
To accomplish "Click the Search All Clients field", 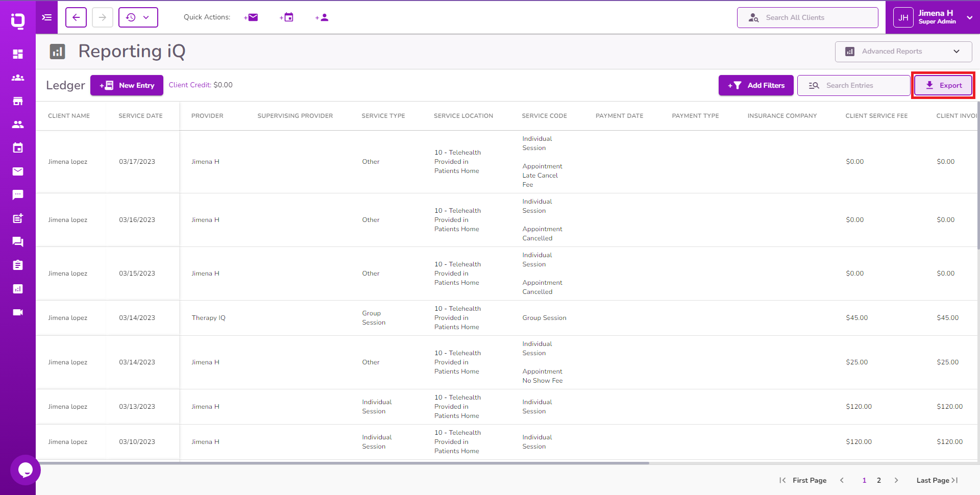I will pos(807,17).
